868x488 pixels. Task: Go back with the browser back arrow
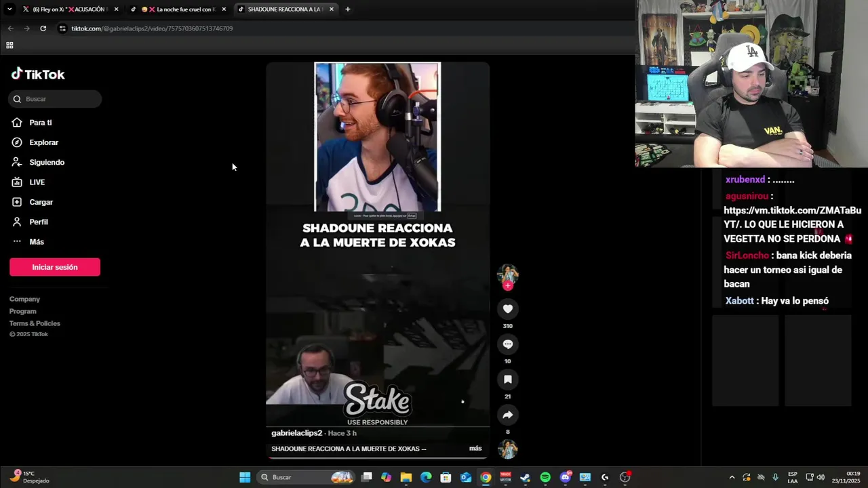point(10,28)
